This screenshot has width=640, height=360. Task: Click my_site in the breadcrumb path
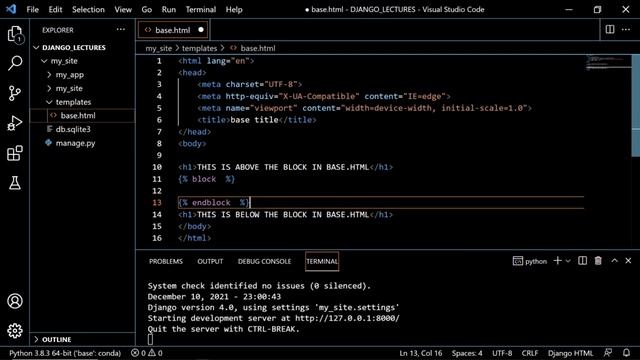point(158,48)
